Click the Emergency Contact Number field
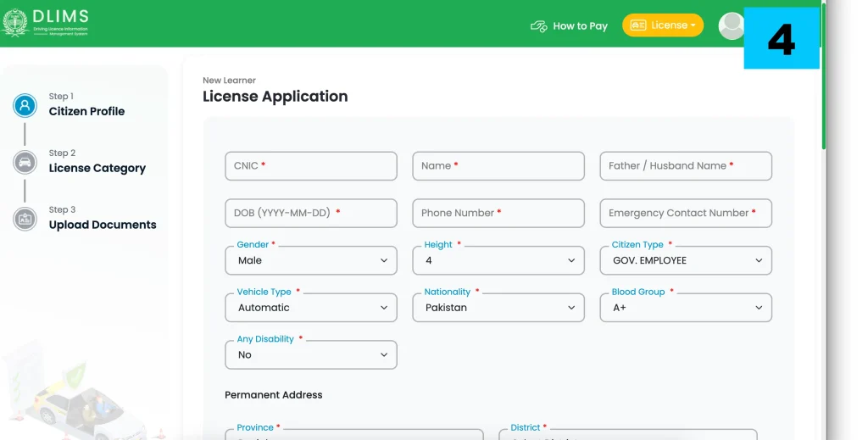 click(x=686, y=213)
